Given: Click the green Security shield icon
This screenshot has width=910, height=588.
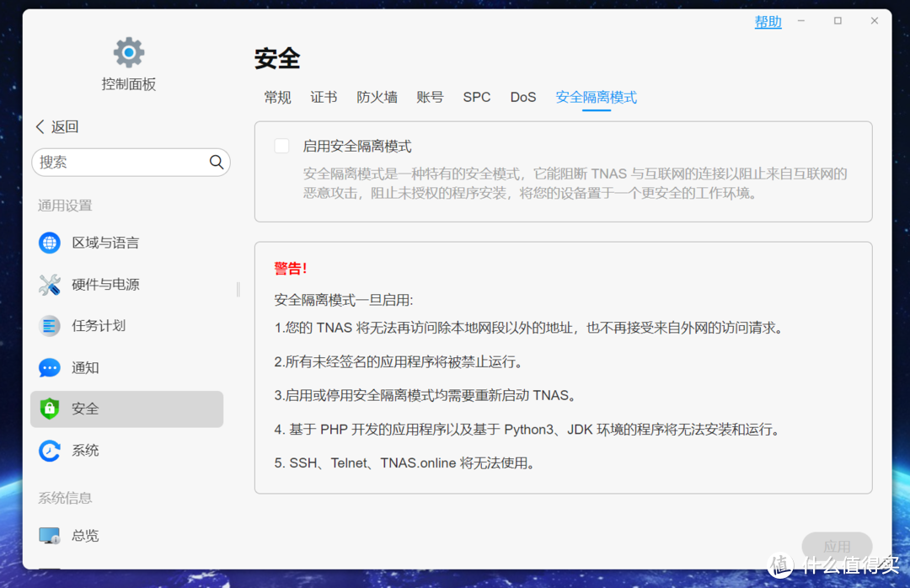Looking at the screenshot, I should pos(50,409).
